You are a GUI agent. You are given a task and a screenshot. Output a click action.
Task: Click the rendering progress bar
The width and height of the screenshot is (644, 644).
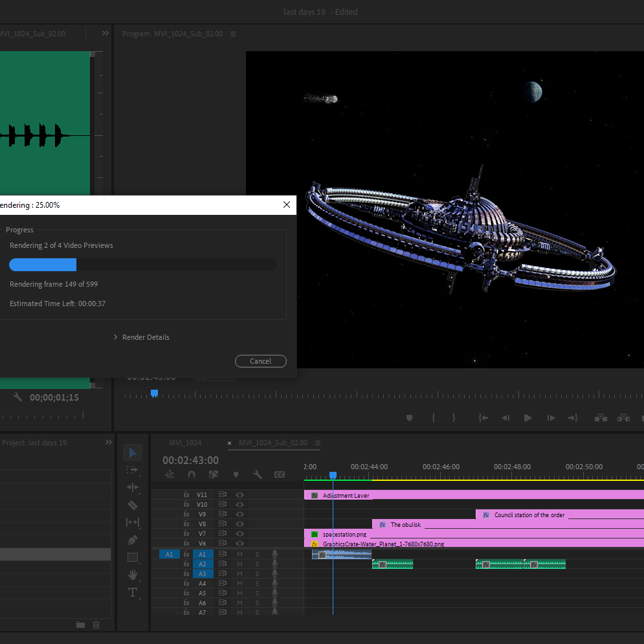click(143, 265)
